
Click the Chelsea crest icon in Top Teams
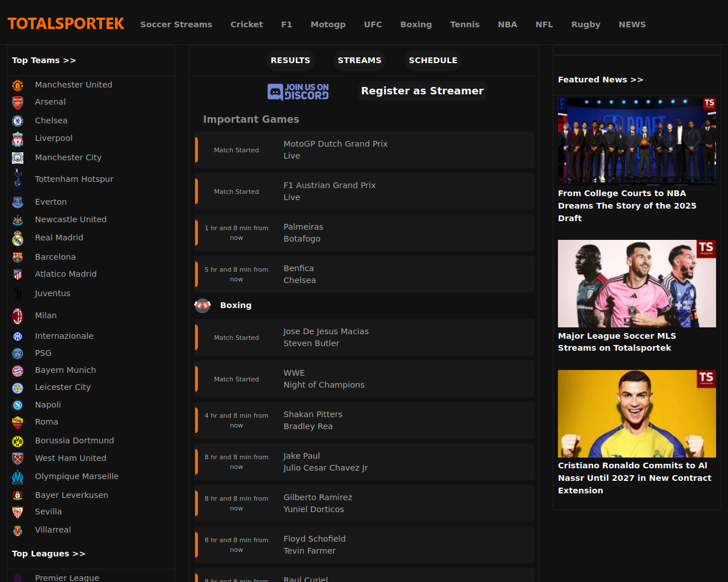18,120
